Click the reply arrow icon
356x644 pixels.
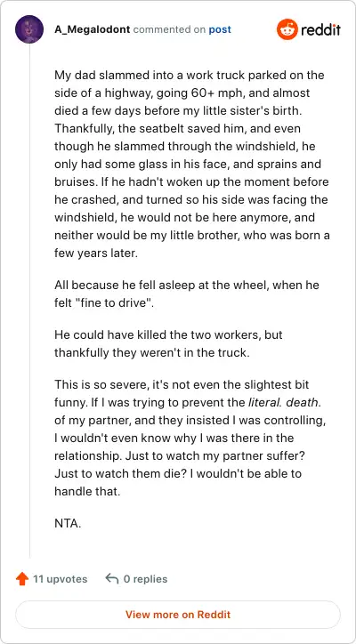coord(112,579)
